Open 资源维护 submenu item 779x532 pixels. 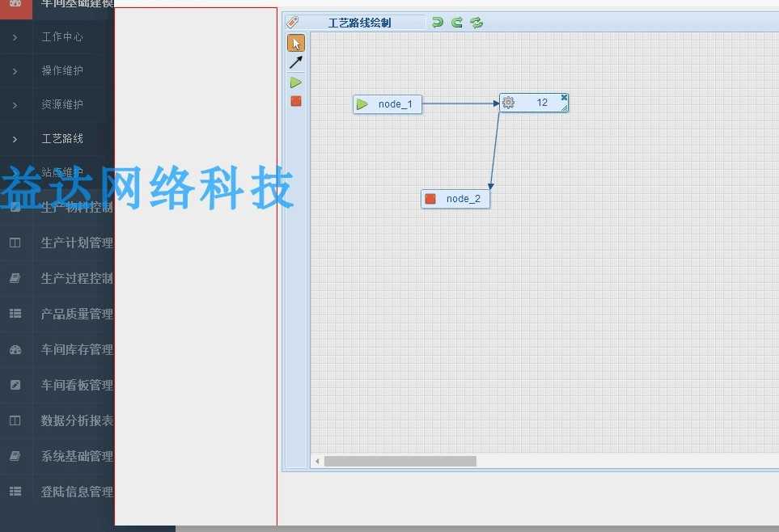(62, 105)
